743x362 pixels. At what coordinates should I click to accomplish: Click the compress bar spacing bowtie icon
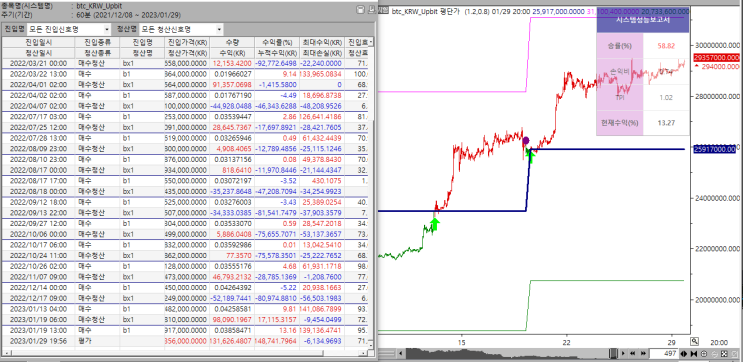tap(694, 353)
